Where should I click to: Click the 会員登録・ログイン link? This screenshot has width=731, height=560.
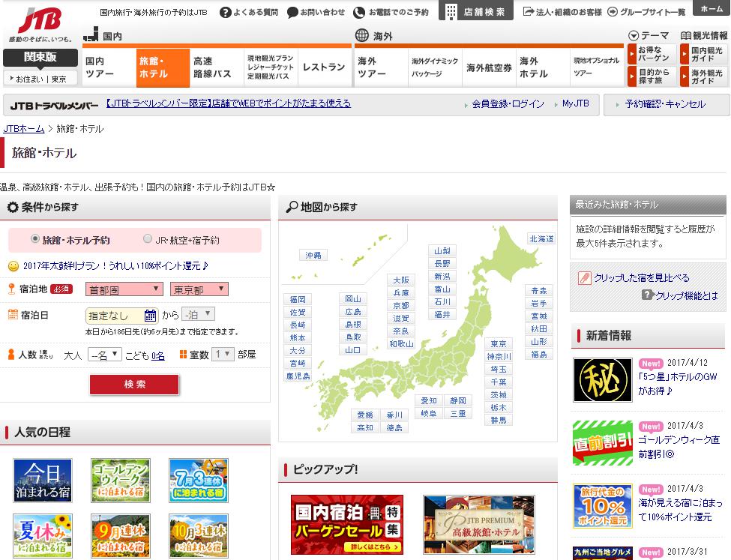(x=508, y=104)
